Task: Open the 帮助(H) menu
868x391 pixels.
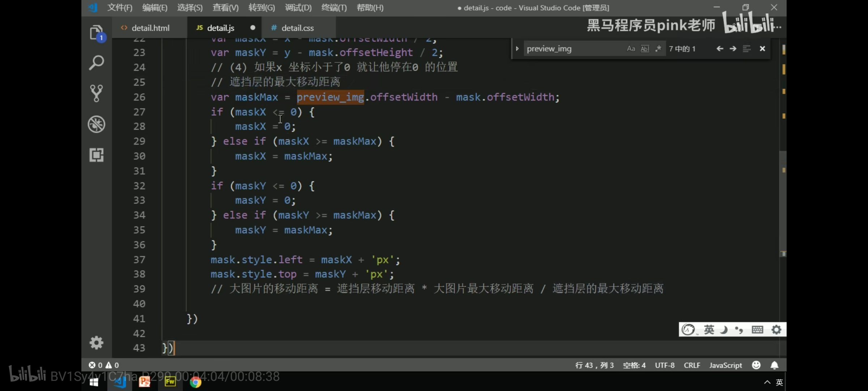Action: 370,8
